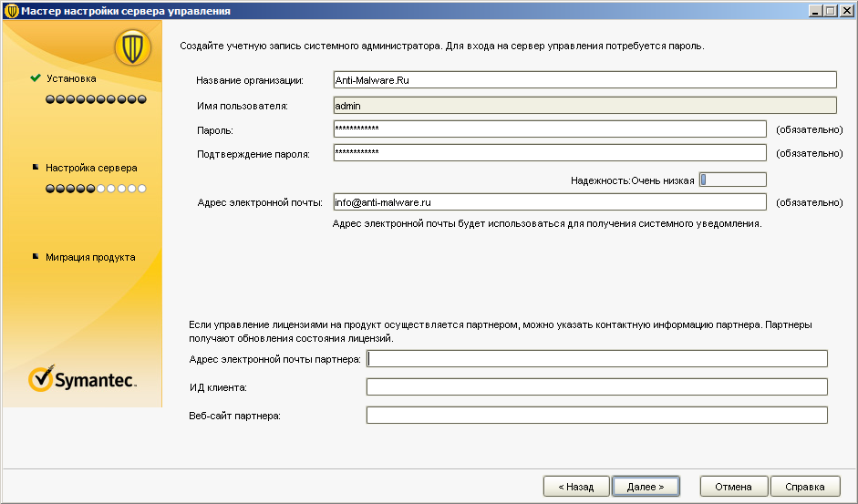This screenshot has height=504, width=858.
Task: Click the password strength indicator bar
Action: click(x=732, y=180)
